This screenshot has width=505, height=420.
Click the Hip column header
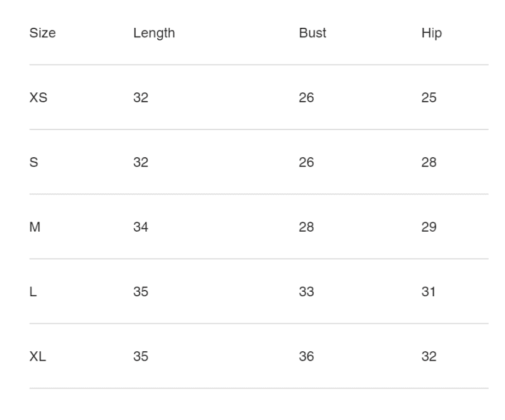pos(432,33)
